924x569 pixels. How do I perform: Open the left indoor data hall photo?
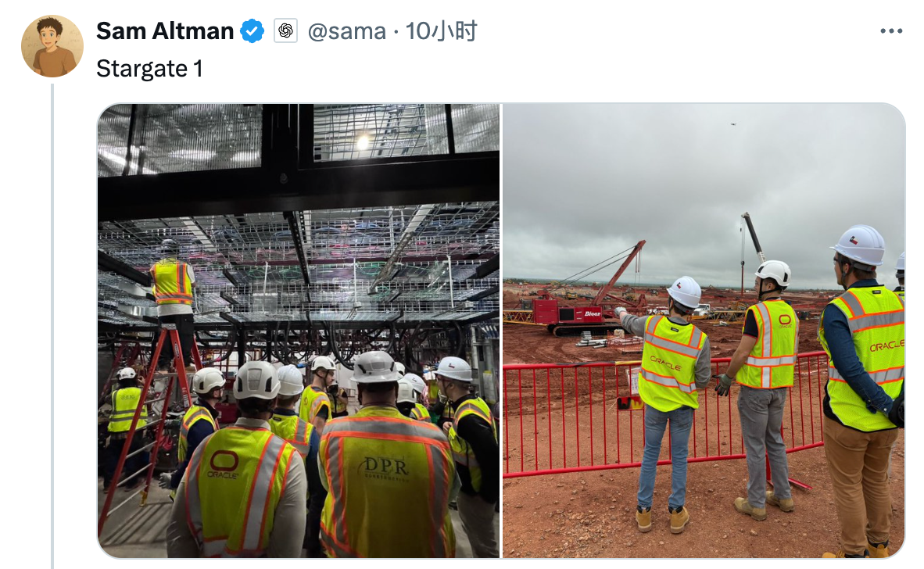[298, 331]
